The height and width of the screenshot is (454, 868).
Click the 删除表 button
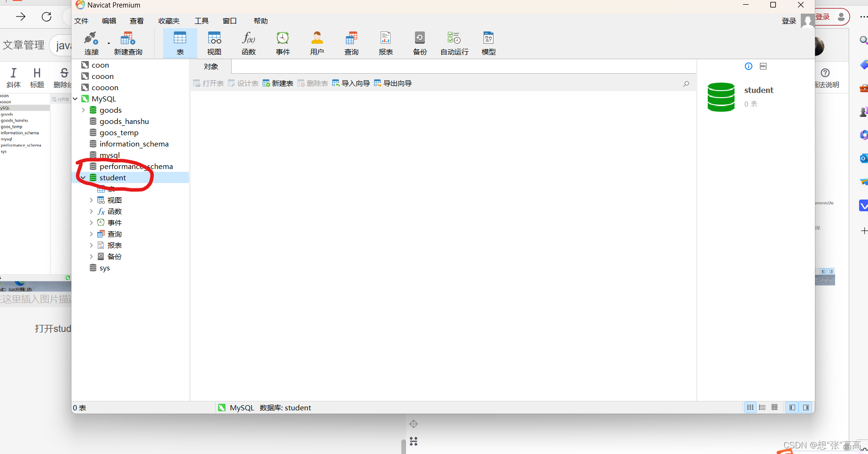coord(313,84)
